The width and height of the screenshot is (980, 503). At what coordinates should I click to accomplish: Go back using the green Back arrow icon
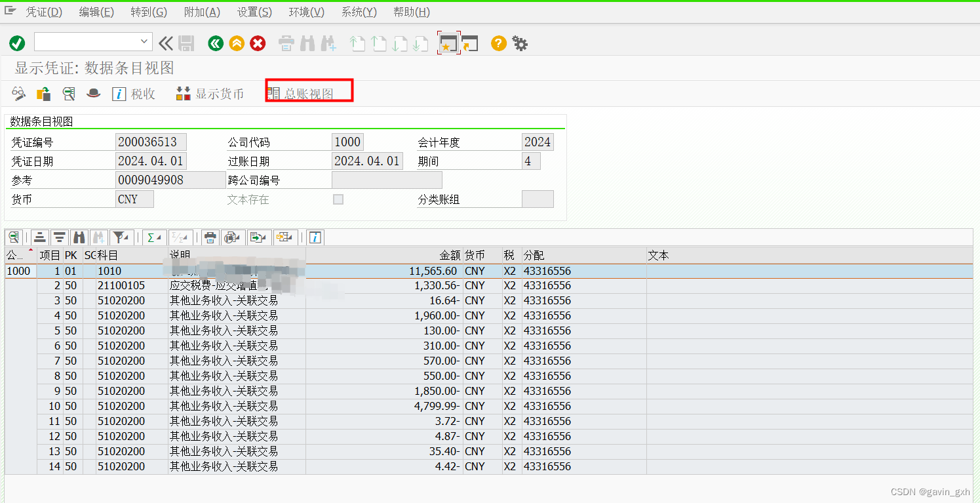216,43
